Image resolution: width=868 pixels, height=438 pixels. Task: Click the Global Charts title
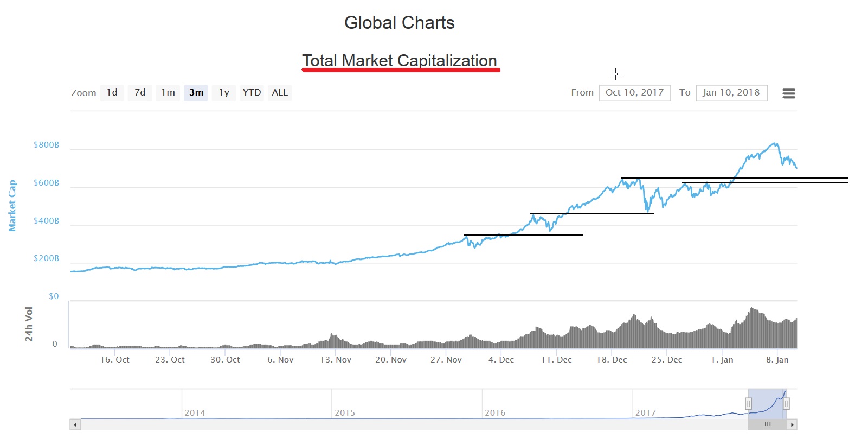tap(400, 23)
